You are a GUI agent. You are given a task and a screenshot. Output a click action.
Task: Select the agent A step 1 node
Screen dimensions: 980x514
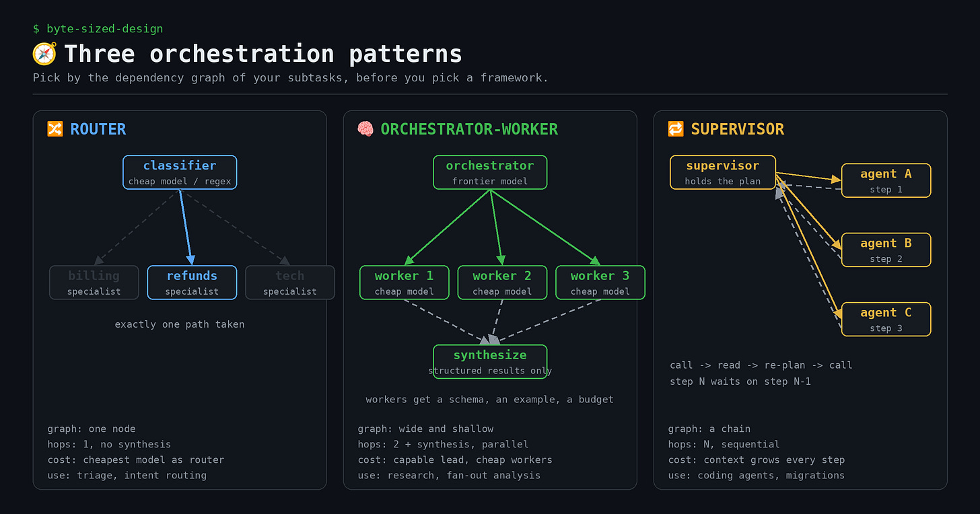[886, 180]
